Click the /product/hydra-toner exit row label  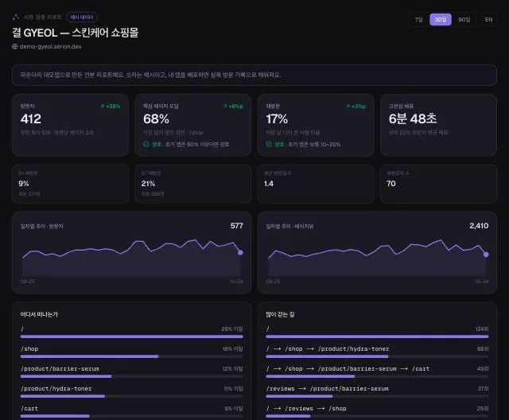click(x=56, y=388)
